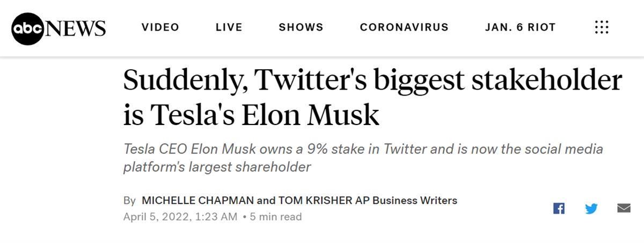Click the italic subheadline's first line
The width and height of the screenshot is (644, 243).
(x=363, y=149)
